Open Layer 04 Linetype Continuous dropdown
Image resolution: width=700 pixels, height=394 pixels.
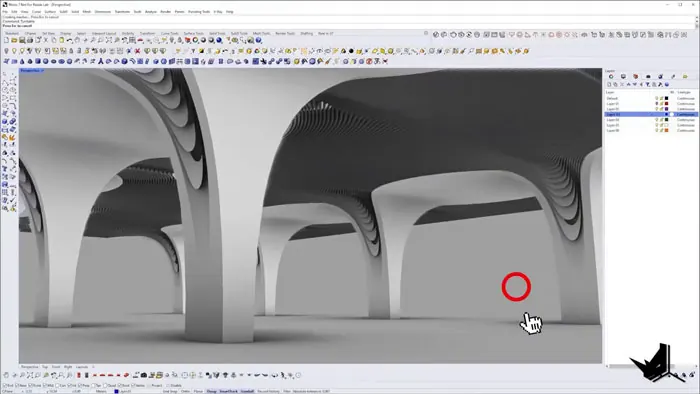coord(686,120)
